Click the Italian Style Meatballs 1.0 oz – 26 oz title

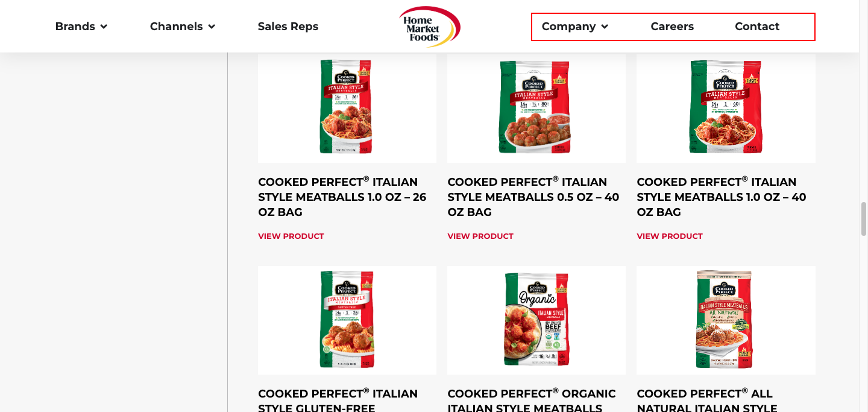click(x=342, y=197)
